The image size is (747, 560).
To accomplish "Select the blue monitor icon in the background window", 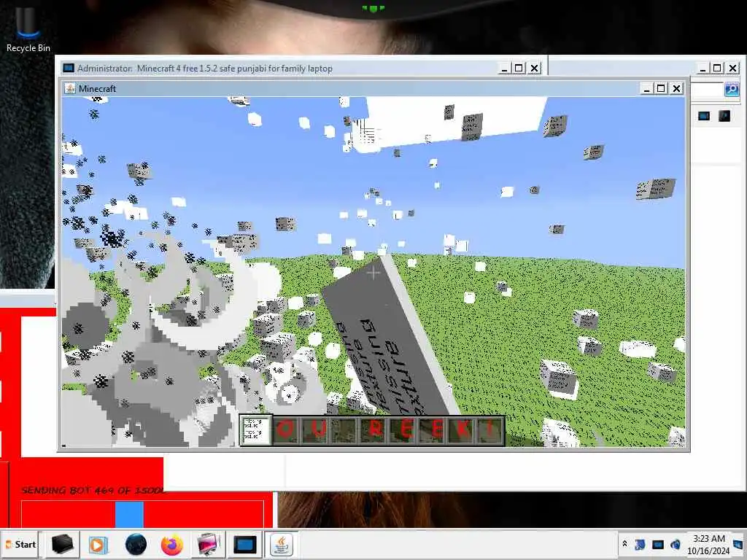I will pos(704,116).
